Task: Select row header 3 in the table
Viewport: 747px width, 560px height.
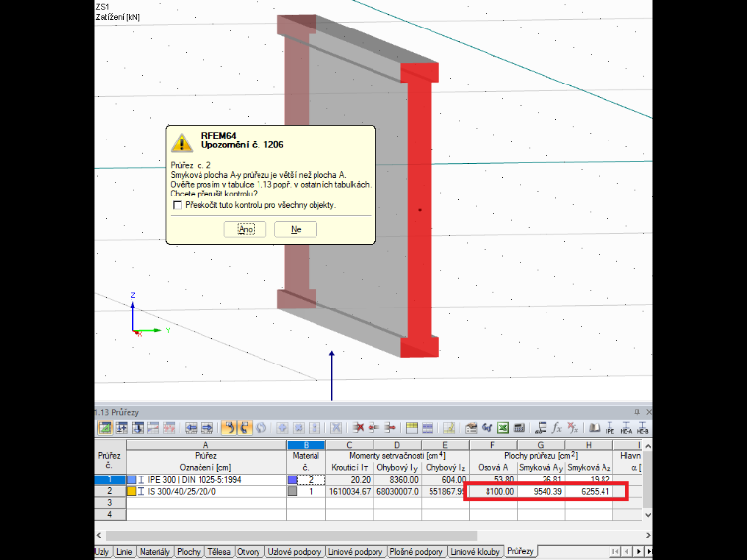Action: [110, 502]
